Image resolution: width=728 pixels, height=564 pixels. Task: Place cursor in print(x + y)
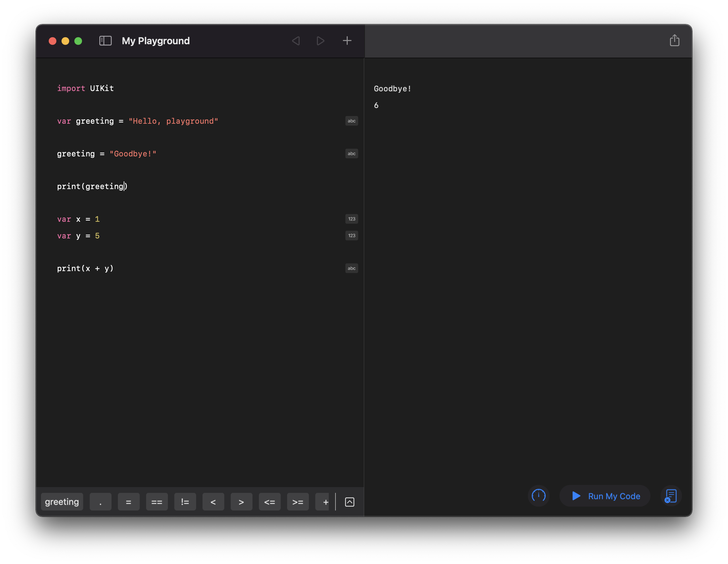point(85,268)
